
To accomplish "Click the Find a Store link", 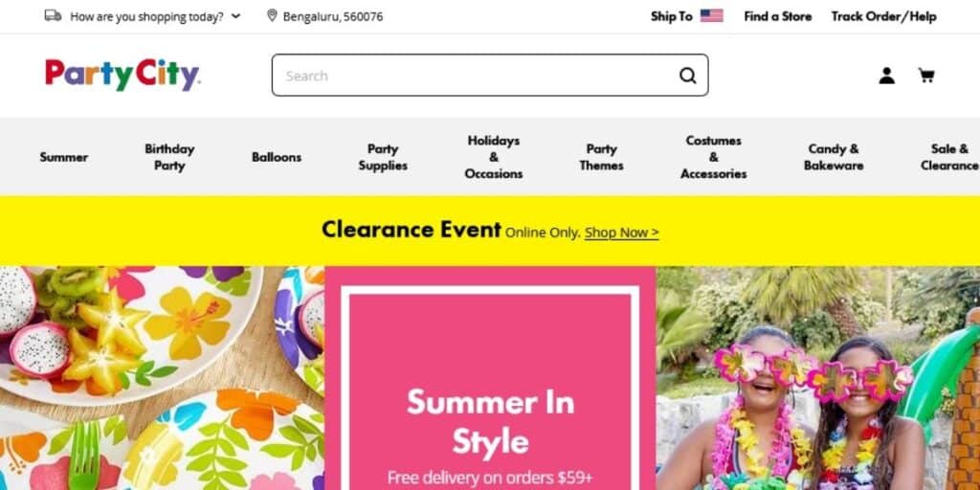I will tap(777, 16).
